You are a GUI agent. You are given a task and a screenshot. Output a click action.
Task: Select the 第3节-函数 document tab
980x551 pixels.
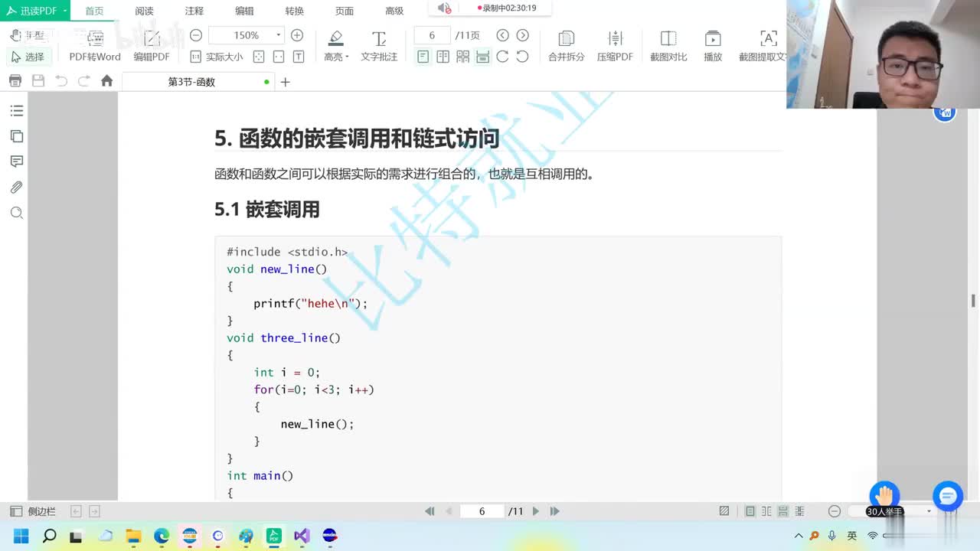click(x=198, y=82)
